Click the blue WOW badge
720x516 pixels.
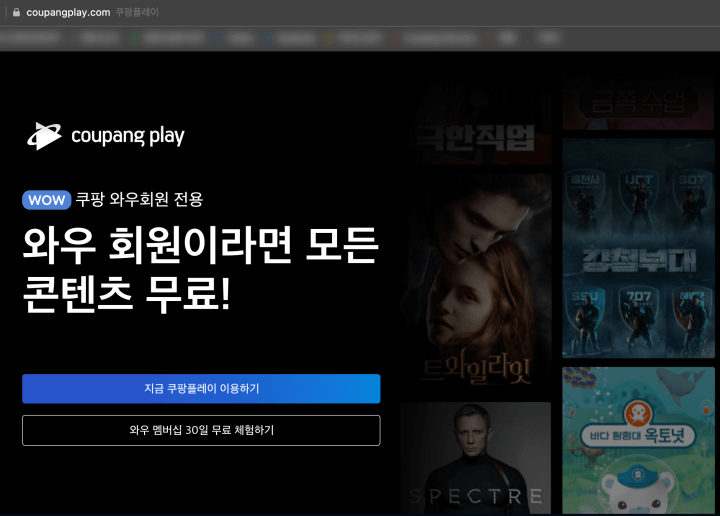(x=46, y=200)
